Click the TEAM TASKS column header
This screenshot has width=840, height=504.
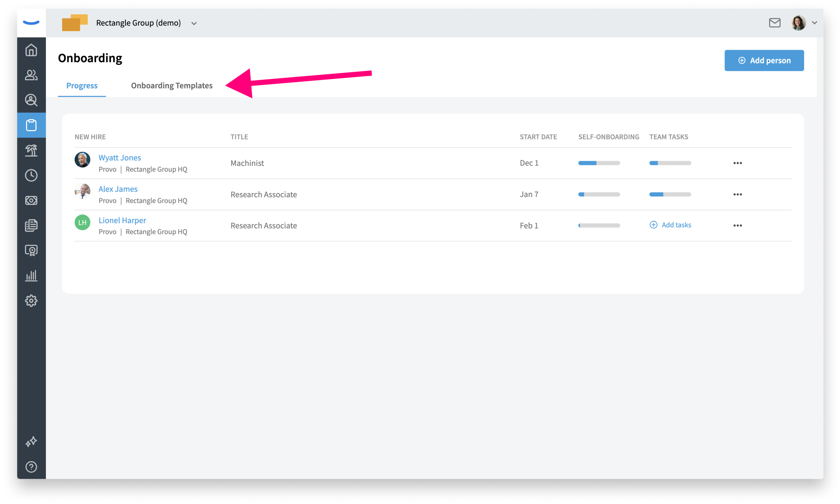click(x=668, y=137)
